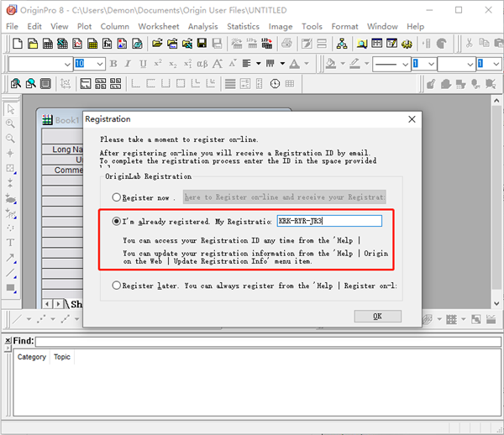Toggle Bold text formatting
504x435 pixels.
(113, 64)
